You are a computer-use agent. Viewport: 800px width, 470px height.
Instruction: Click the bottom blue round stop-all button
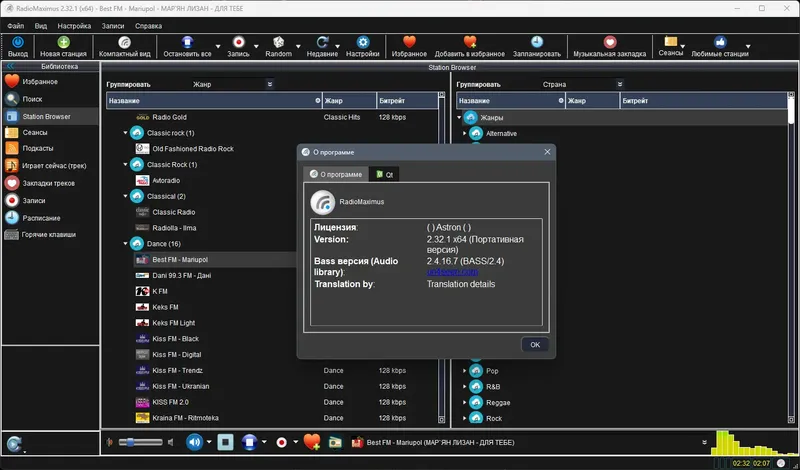[249, 442]
